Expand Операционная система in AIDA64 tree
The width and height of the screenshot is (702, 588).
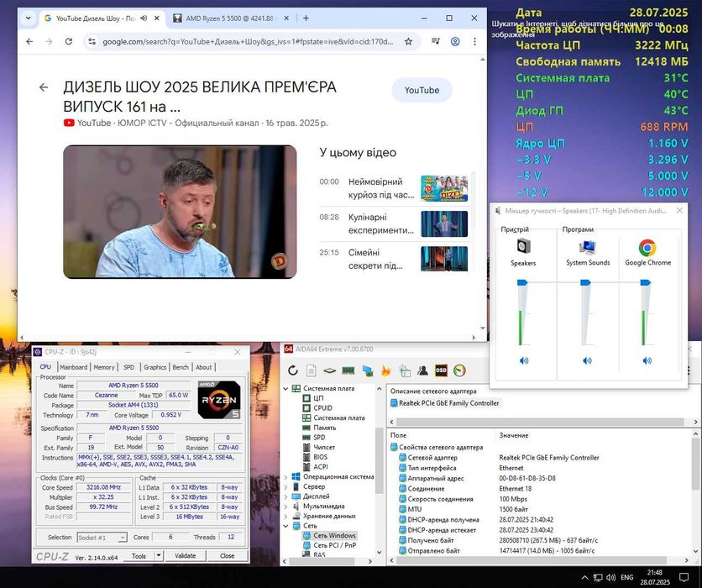[x=286, y=476]
